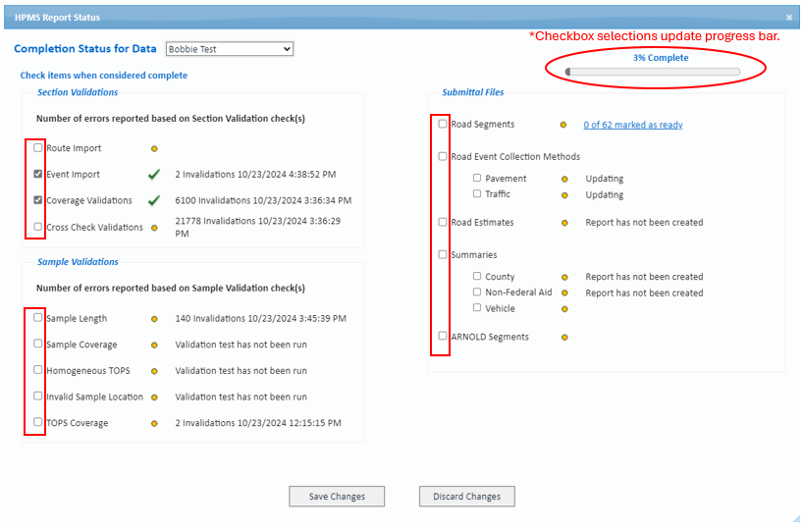Click the resize grip at the dialog corner
The image size is (803, 532).
click(x=796, y=518)
